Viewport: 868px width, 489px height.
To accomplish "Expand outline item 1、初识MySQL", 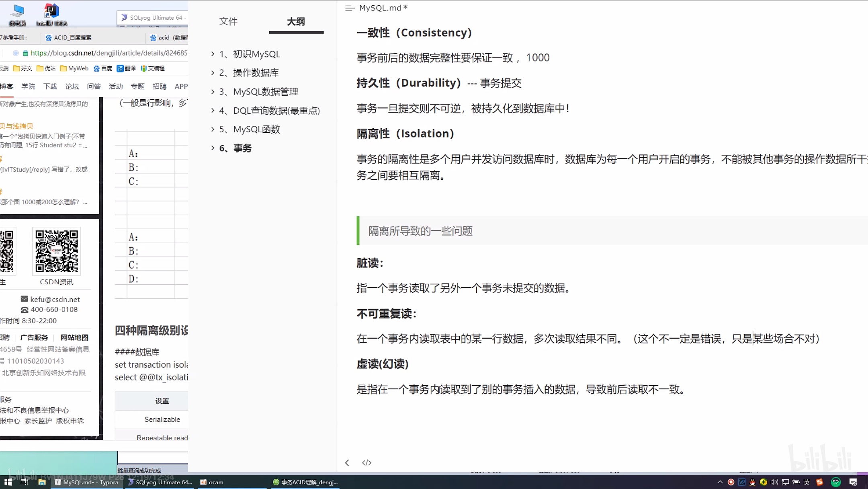I will tap(213, 54).
